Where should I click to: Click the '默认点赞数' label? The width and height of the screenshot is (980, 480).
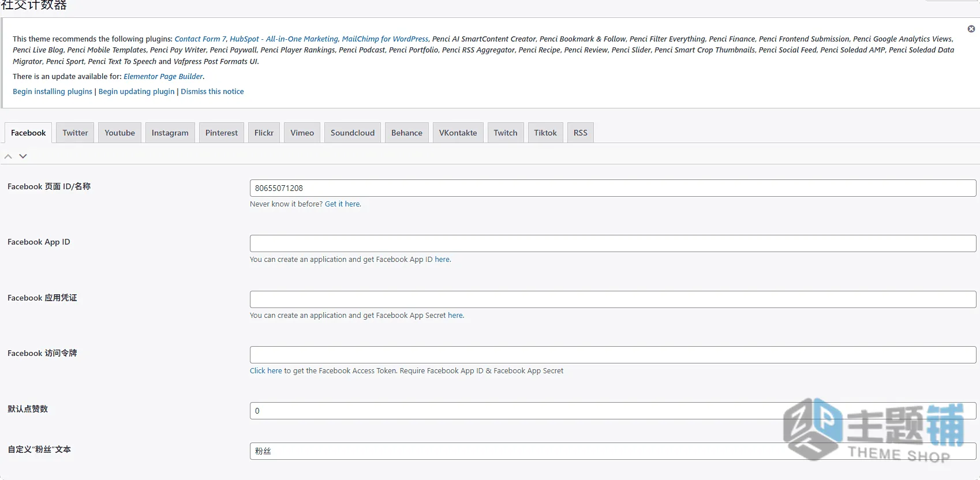coord(28,409)
